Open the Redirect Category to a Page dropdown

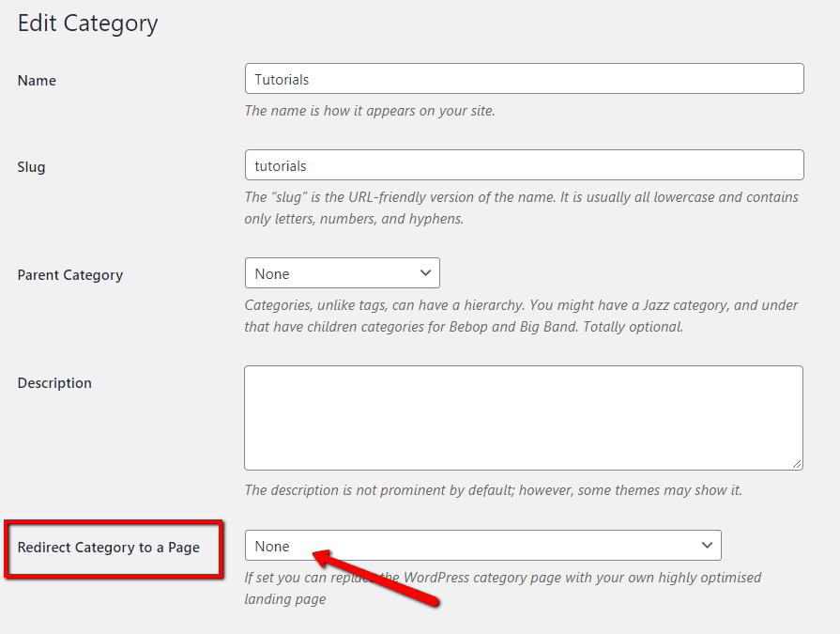(x=482, y=546)
